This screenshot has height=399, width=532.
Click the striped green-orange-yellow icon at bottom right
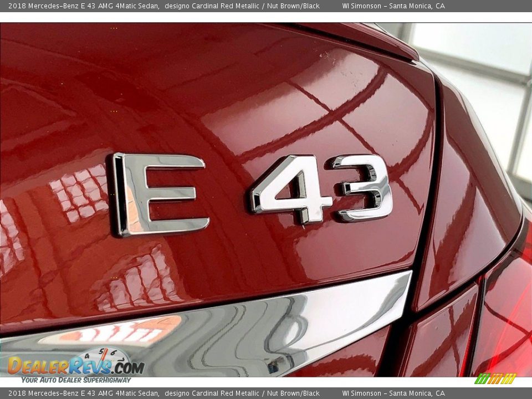point(495,378)
